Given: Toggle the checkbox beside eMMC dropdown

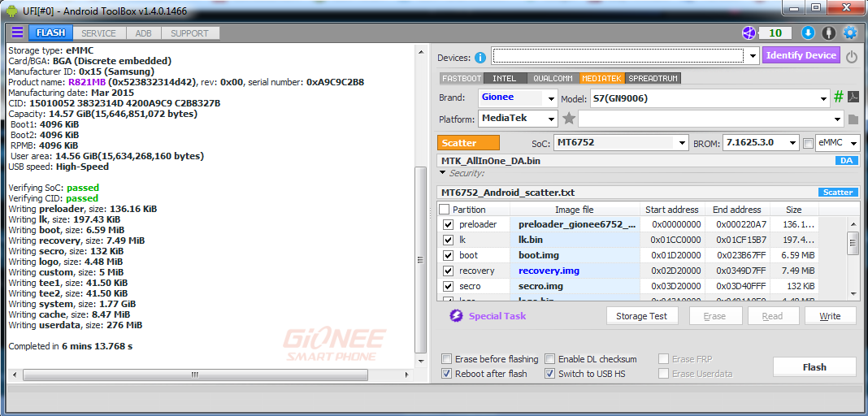Looking at the screenshot, I should pyautogui.click(x=808, y=143).
